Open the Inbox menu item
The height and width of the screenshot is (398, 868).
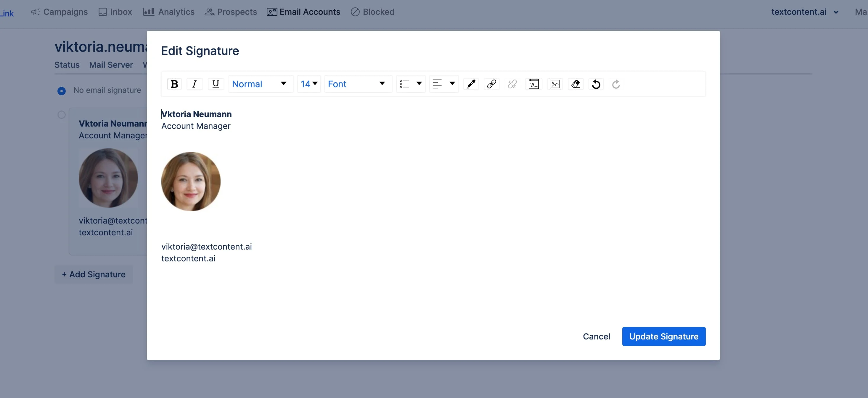coord(115,12)
